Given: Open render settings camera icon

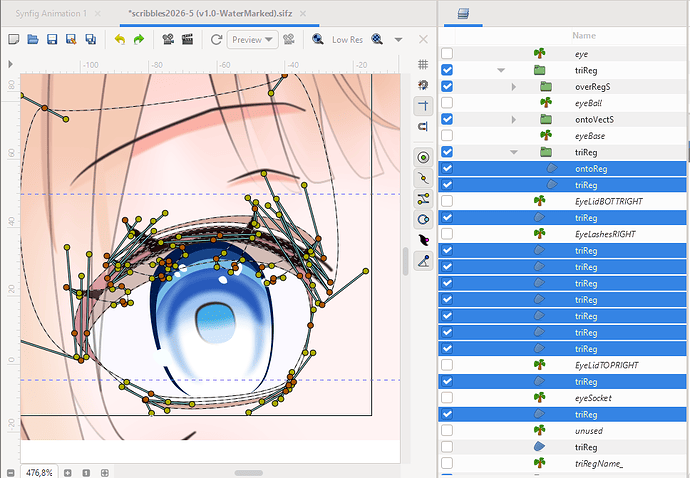Looking at the screenshot, I should point(168,39).
